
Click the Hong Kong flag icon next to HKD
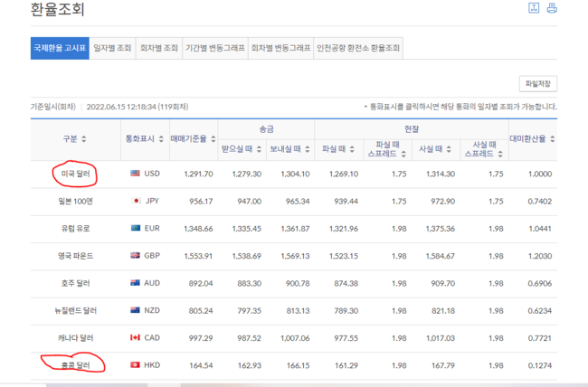coord(135,366)
